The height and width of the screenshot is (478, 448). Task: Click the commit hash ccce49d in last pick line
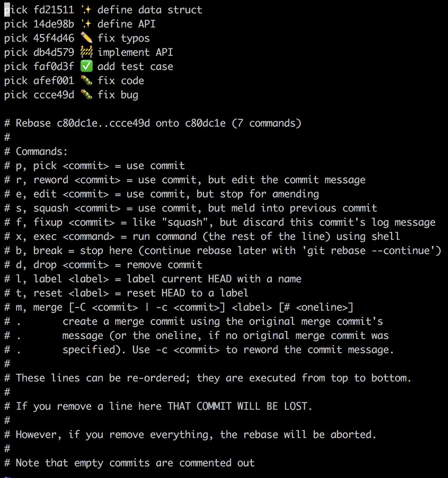[x=54, y=95]
